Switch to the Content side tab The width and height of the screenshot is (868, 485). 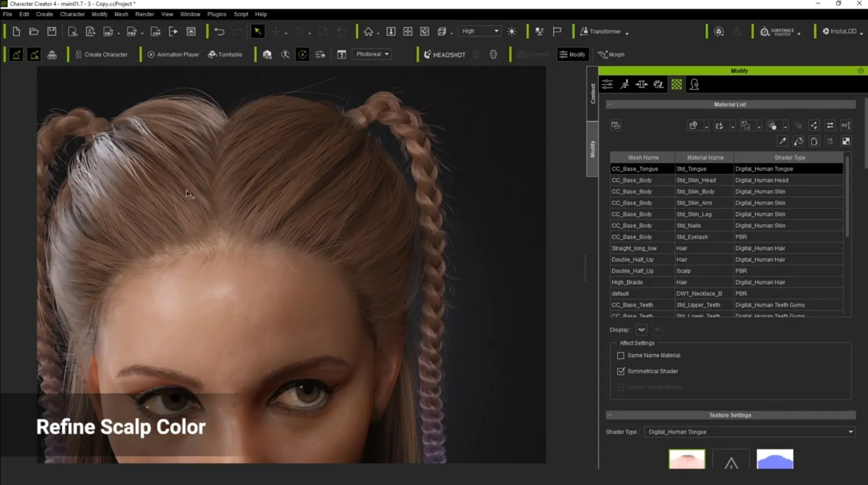[593, 94]
